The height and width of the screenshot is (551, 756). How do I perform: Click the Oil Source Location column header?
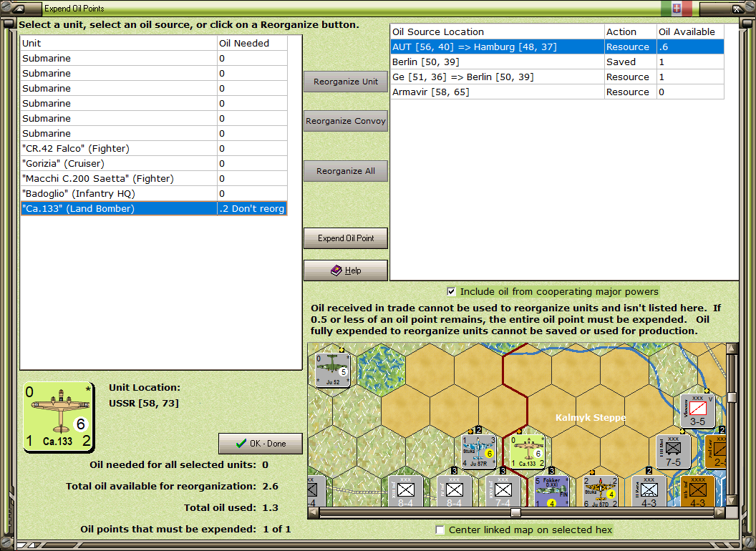(x=497, y=31)
